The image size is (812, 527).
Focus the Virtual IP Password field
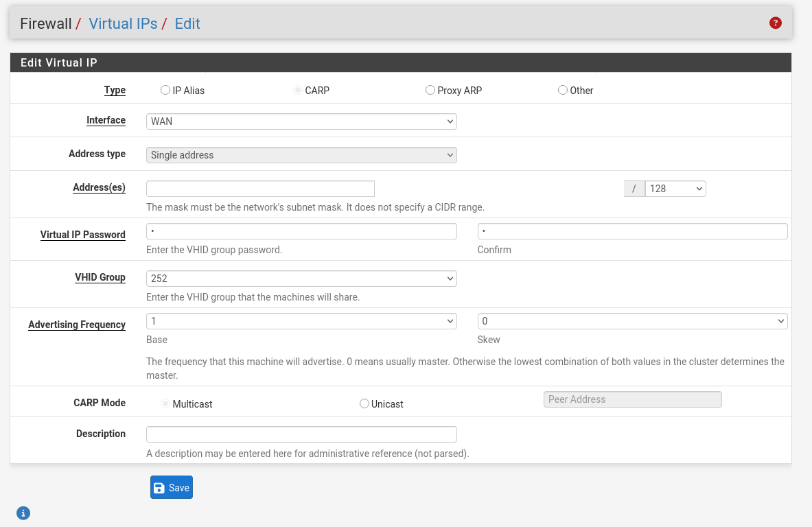click(x=301, y=231)
